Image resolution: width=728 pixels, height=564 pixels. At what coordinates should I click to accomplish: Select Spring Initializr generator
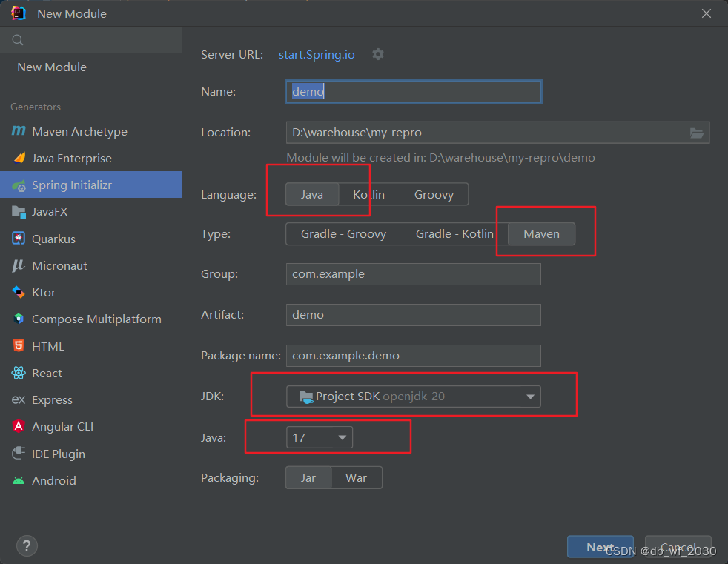91,185
